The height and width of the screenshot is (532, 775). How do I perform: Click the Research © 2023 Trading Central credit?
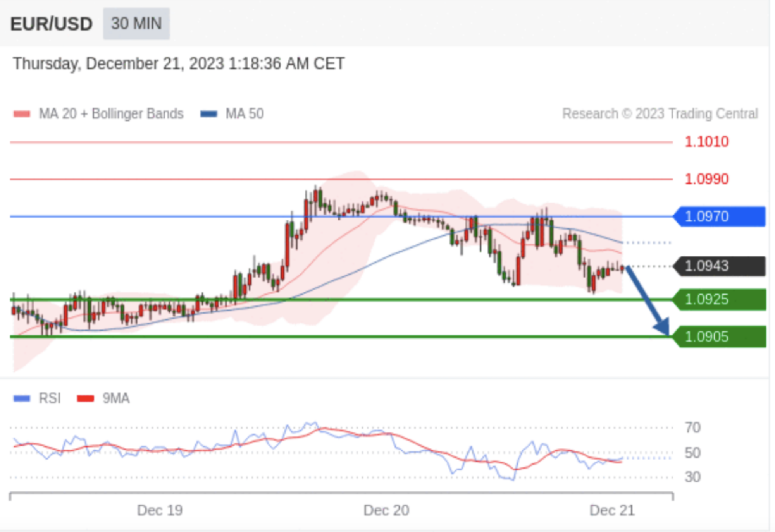coord(660,114)
